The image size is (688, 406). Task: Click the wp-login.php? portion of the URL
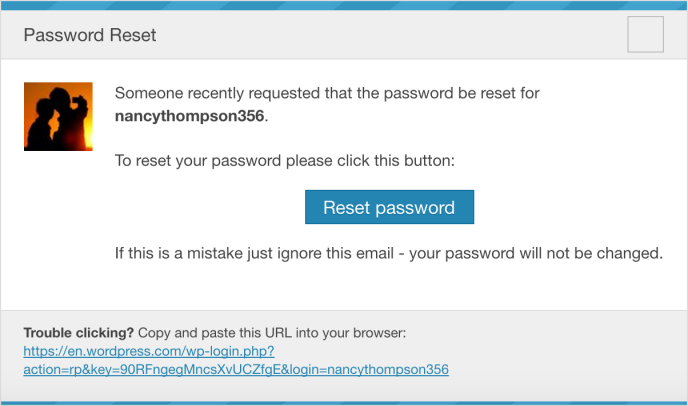pos(230,351)
